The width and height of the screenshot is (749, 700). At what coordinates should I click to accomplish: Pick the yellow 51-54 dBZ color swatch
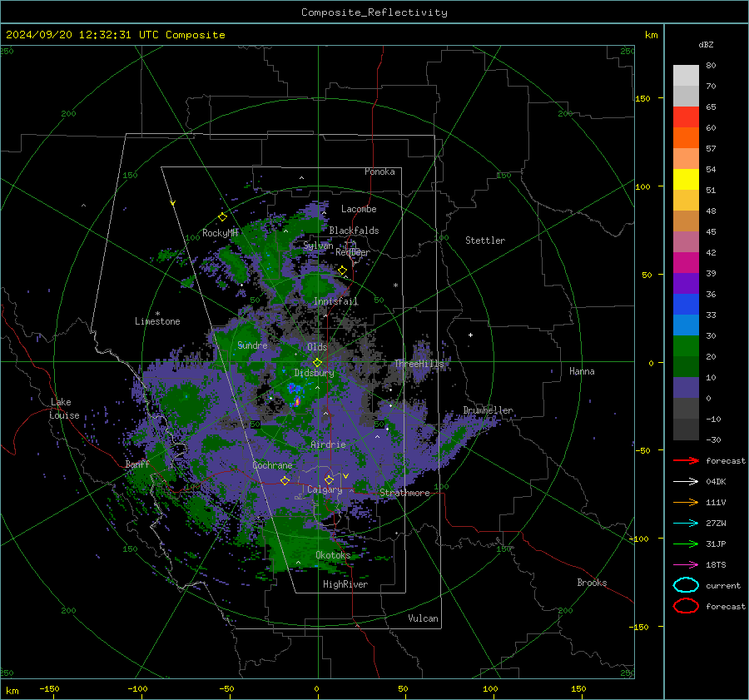(x=686, y=180)
